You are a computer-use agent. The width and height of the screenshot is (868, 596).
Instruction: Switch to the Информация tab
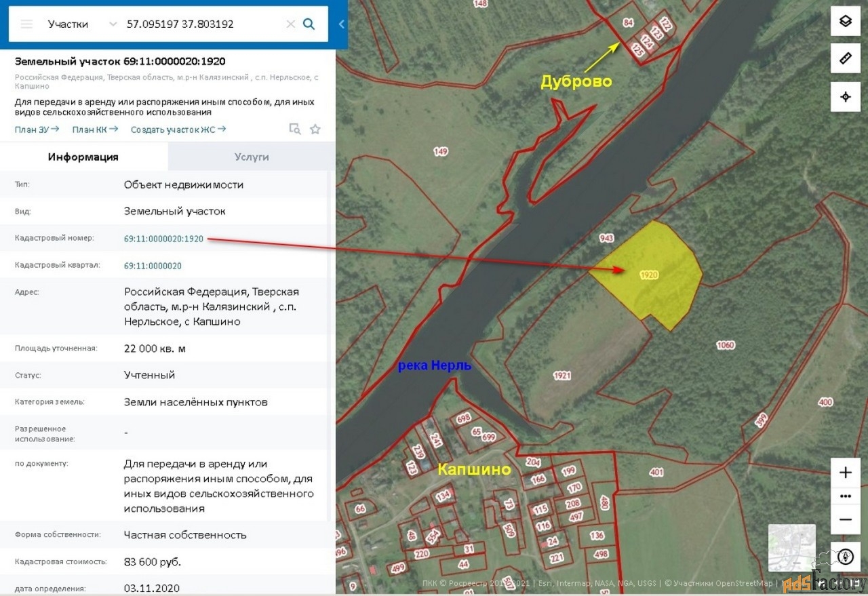point(83,157)
